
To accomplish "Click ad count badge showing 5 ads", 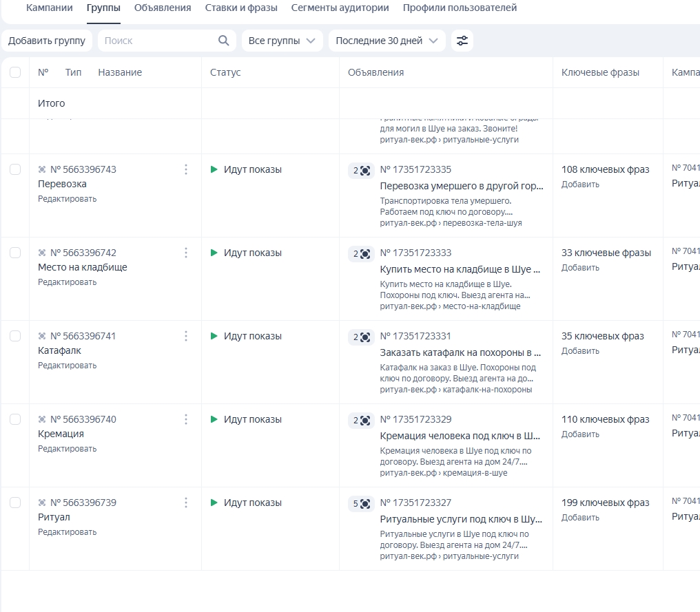I will click(x=361, y=503).
